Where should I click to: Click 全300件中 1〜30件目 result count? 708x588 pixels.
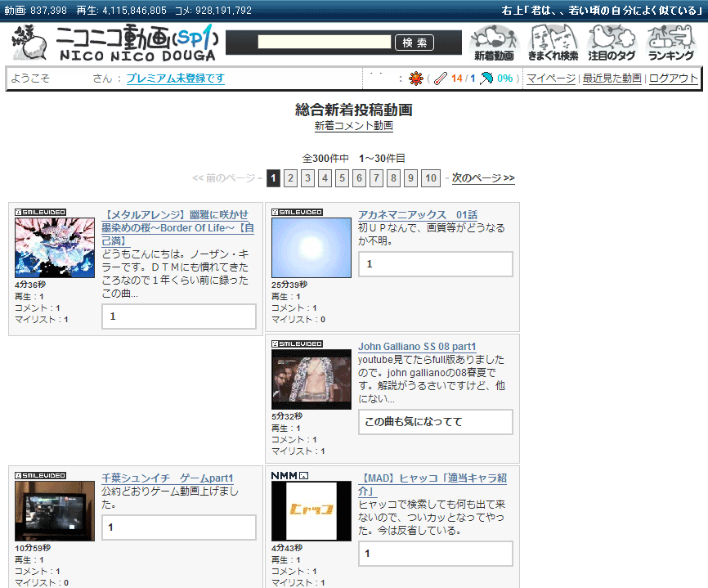tap(353, 159)
